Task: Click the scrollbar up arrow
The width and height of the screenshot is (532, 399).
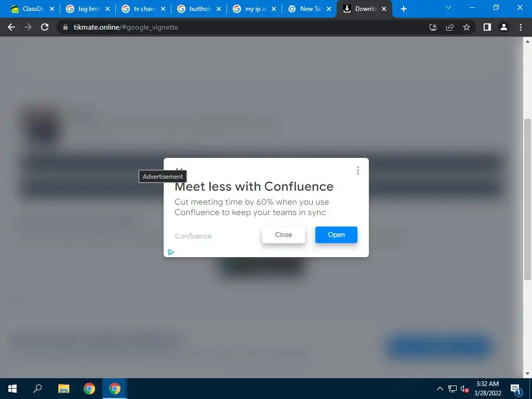Action: (x=527, y=42)
